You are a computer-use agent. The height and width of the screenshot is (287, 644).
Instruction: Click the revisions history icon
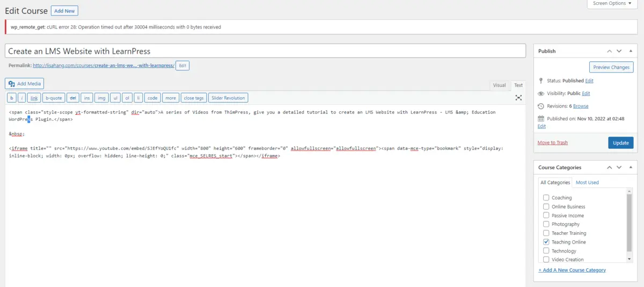[541, 106]
